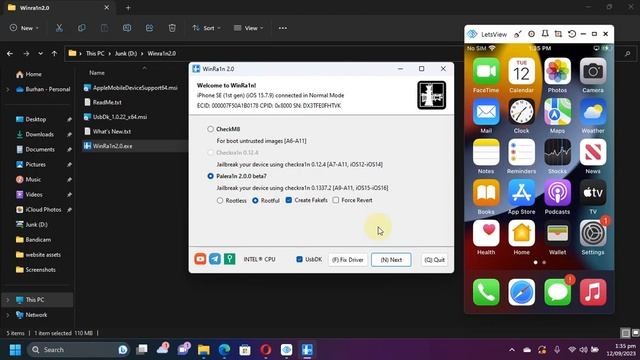Viewport: 640px width, 360px height.
Task: Click This PC in the address breadcrumb
Action: [95, 53]
